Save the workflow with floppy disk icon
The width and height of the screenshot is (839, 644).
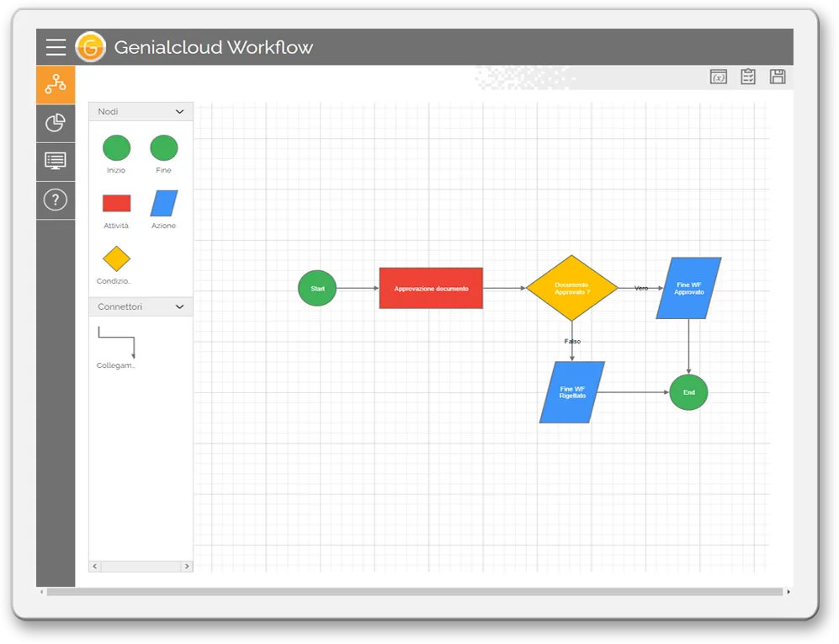[778, 77]
